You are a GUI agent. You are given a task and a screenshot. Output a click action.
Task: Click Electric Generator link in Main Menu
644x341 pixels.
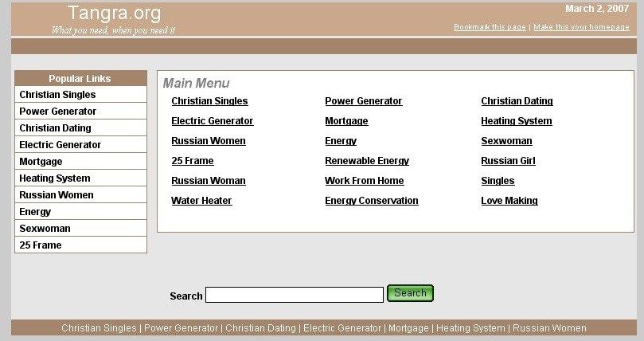(x=213, y=121)
